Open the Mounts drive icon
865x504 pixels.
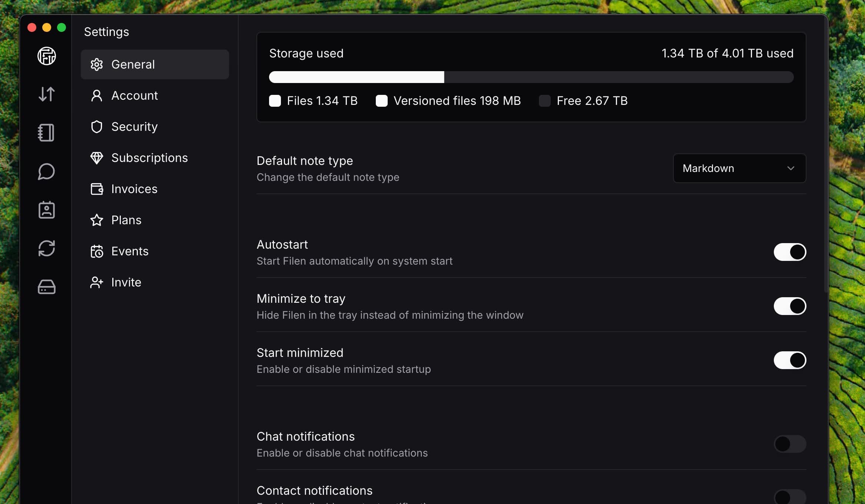point(47,287)
